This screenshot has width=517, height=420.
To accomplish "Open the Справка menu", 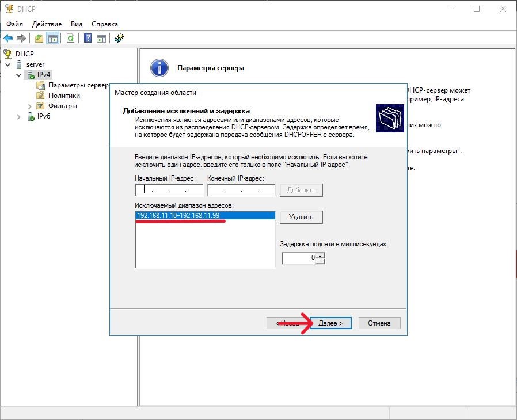I will click(x=105, y=24).
